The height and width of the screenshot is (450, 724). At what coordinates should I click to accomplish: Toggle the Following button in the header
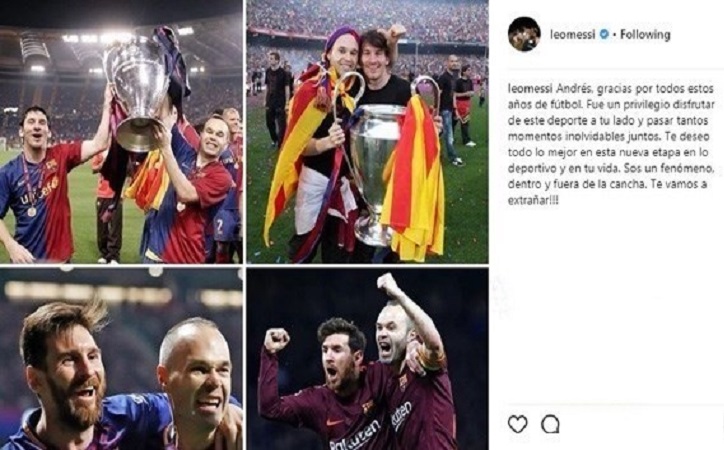[x=645, y=34]
